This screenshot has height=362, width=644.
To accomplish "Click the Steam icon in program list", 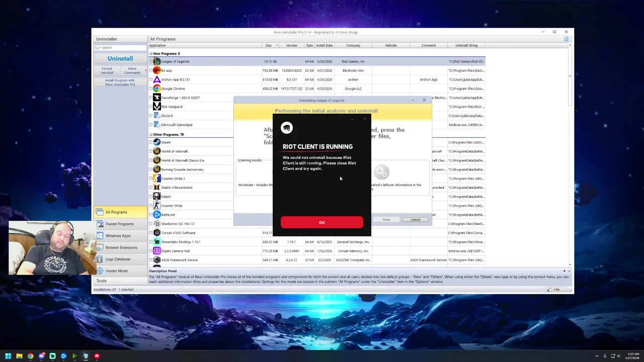I will 157,142.
